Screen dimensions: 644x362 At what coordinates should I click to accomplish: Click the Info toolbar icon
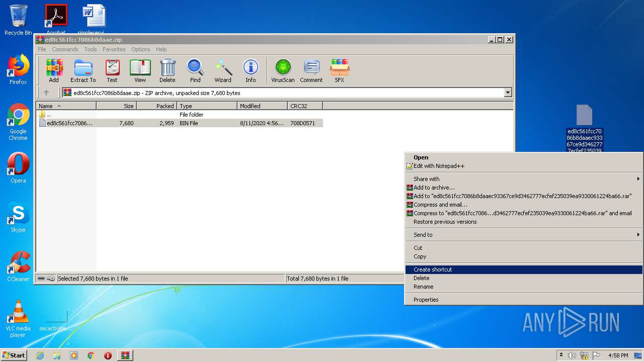pos(251,70)
